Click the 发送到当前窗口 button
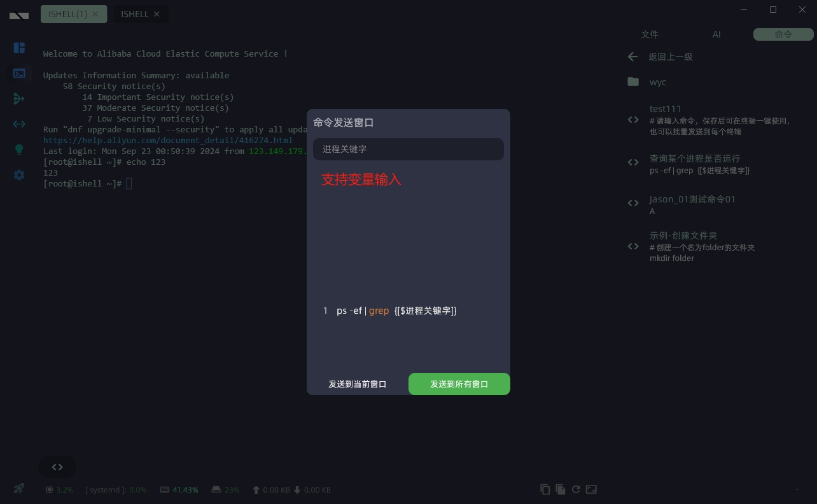Viewport: 817px width, 504px height. pyautogui.click(x=357, y=384)
